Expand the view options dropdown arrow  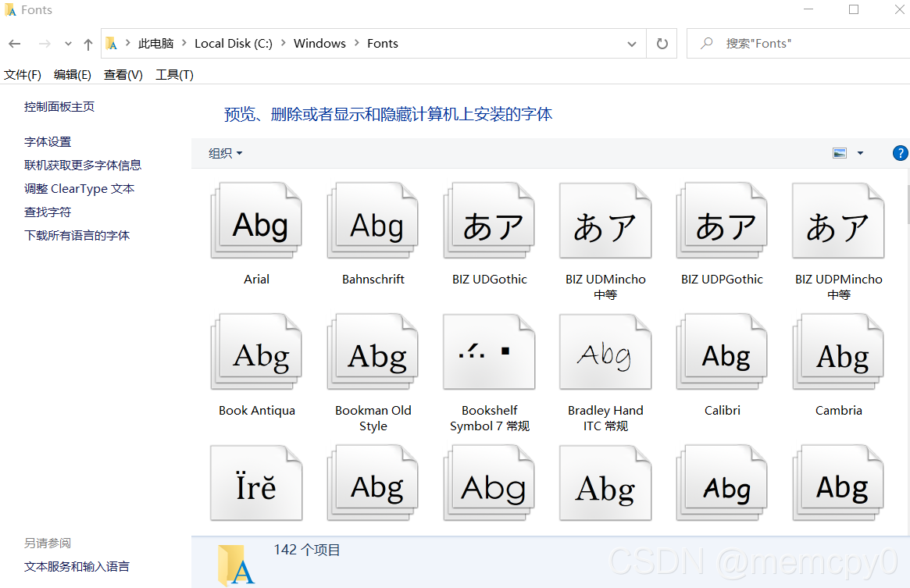point(860,153)
